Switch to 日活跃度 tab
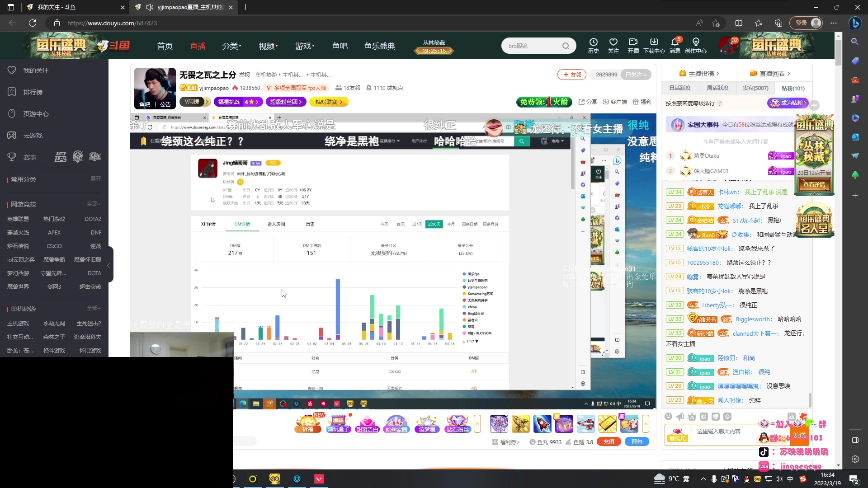The height and width of the screenshot is (488, 868). click(x=680, y=88)
